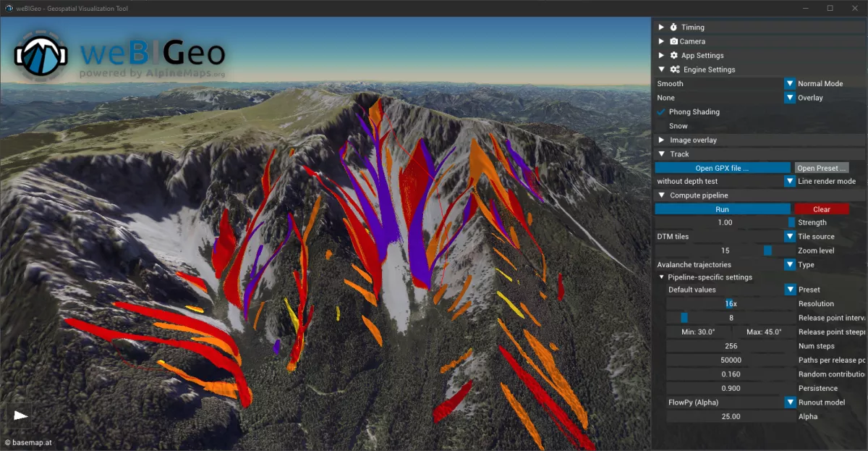868x451 pixels.
Task: Disable the Phong Shading checkbox
Action: coord(660,111)
